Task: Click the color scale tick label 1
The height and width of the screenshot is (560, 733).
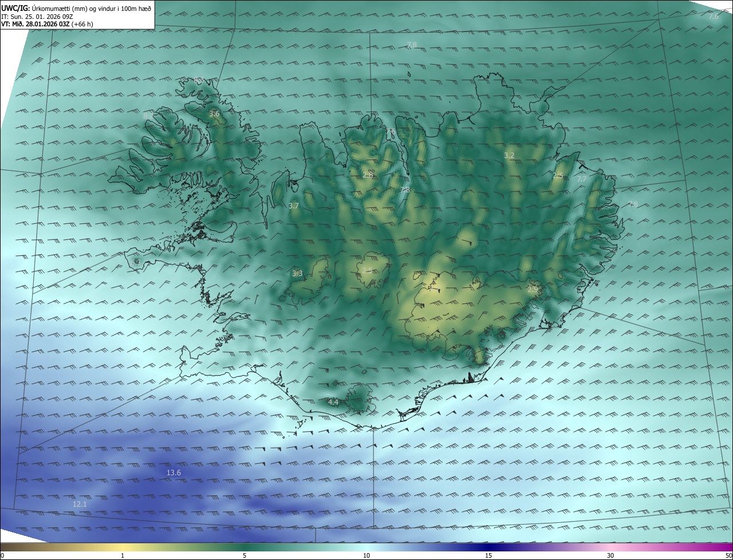Action: pos(123,555)
